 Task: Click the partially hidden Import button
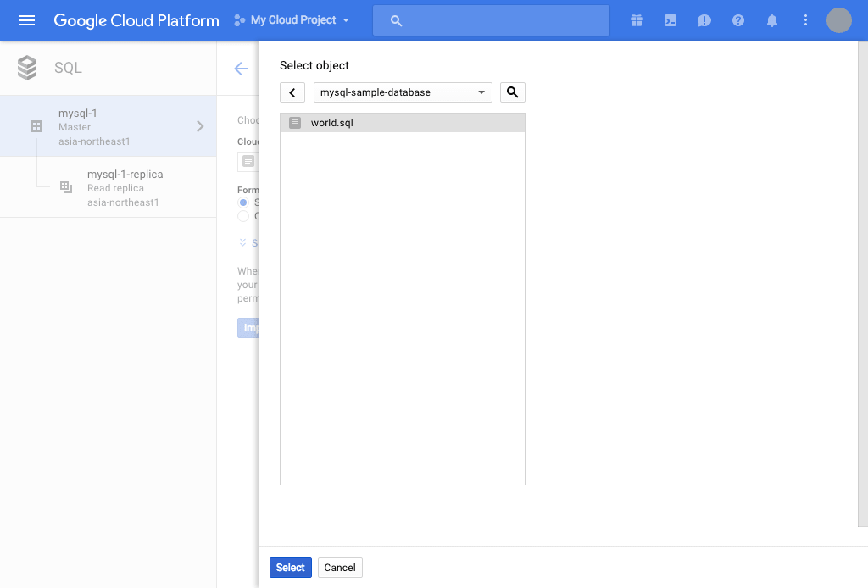pos(248,327)
